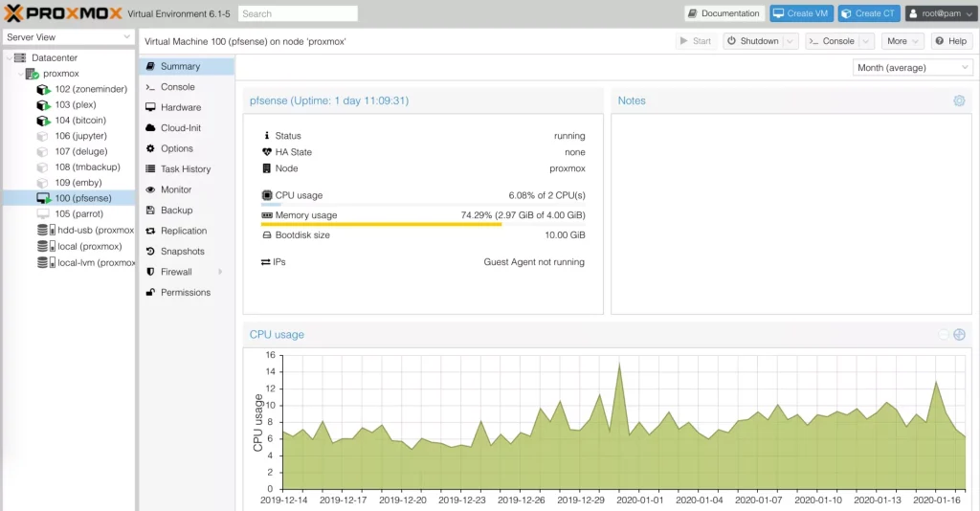
Task: Select the 102 (zoneminder) container icon
Action: coord(43,89)
